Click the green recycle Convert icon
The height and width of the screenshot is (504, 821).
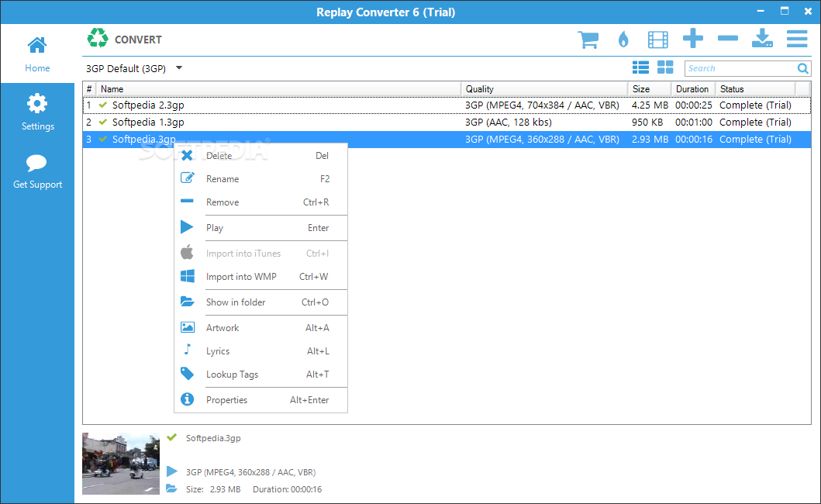(x=98, y=38)
